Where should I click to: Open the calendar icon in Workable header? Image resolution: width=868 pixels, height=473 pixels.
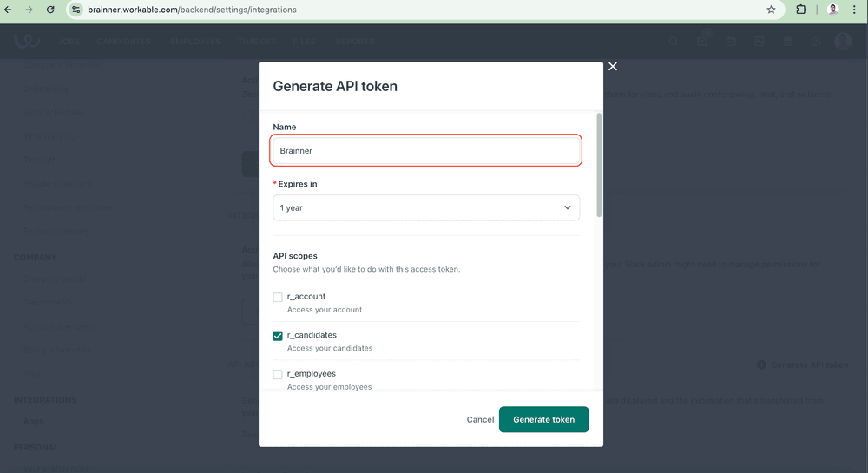(731, 42)
